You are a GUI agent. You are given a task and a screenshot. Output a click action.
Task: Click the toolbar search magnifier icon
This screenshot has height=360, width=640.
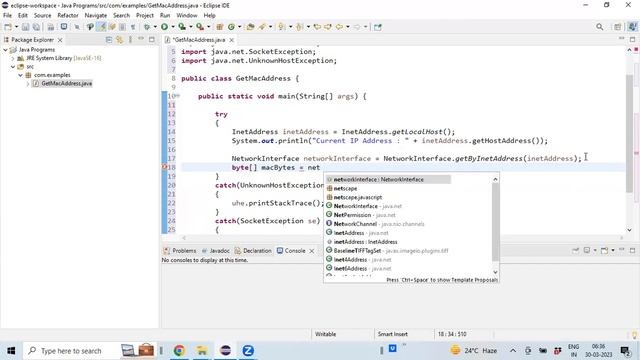599,27
